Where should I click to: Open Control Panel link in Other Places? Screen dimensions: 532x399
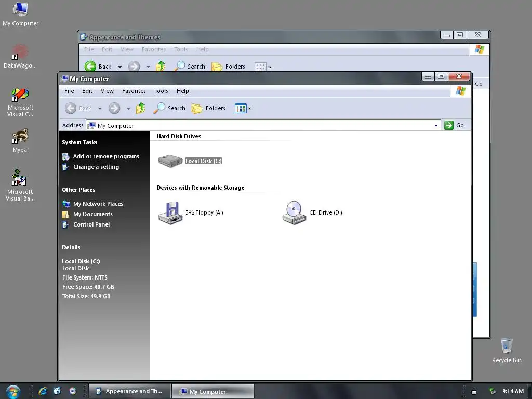click(x=91, y=224)
